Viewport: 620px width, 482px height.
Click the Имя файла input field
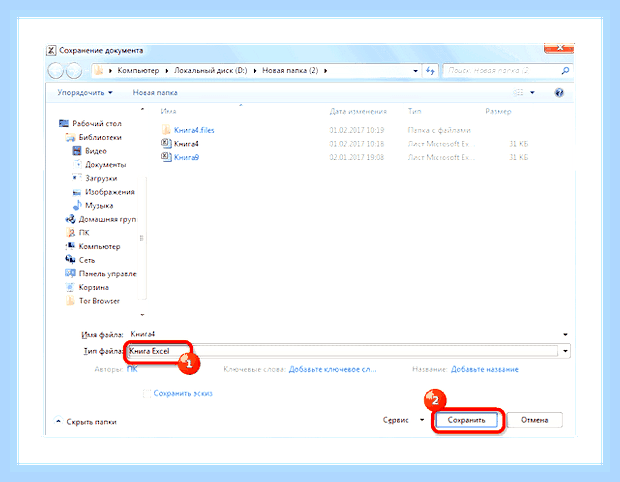coord(348,335)
